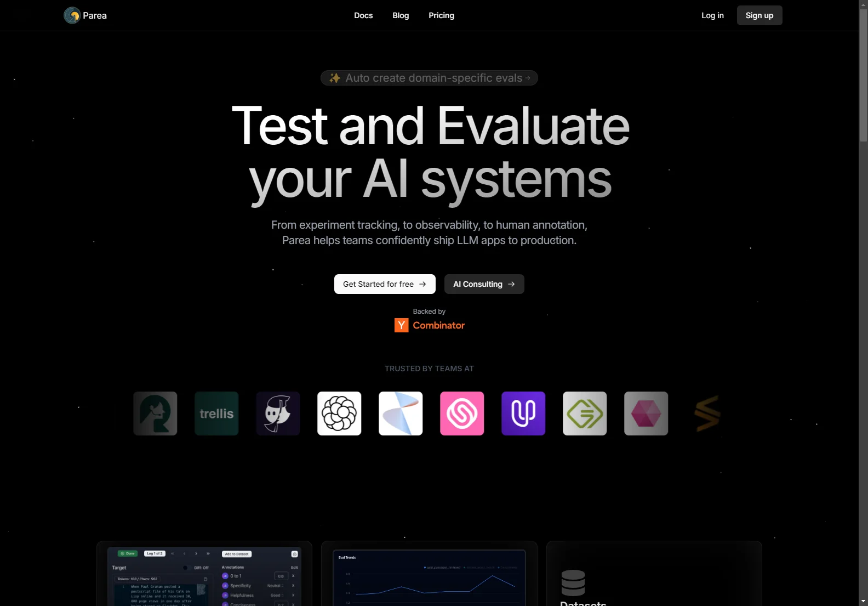Click the Eval Trends chart thumbnail
Screen dimensions: 868x606
click(429, 578)
